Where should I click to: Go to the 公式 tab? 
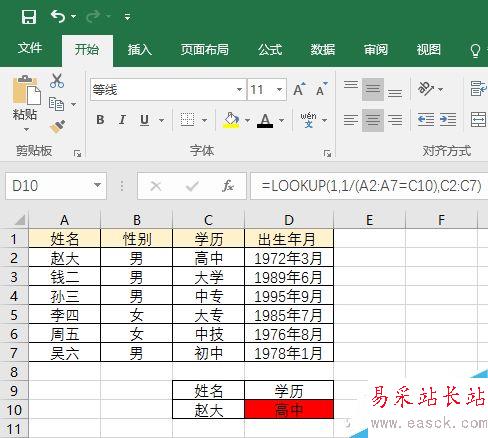coord(270,49)
